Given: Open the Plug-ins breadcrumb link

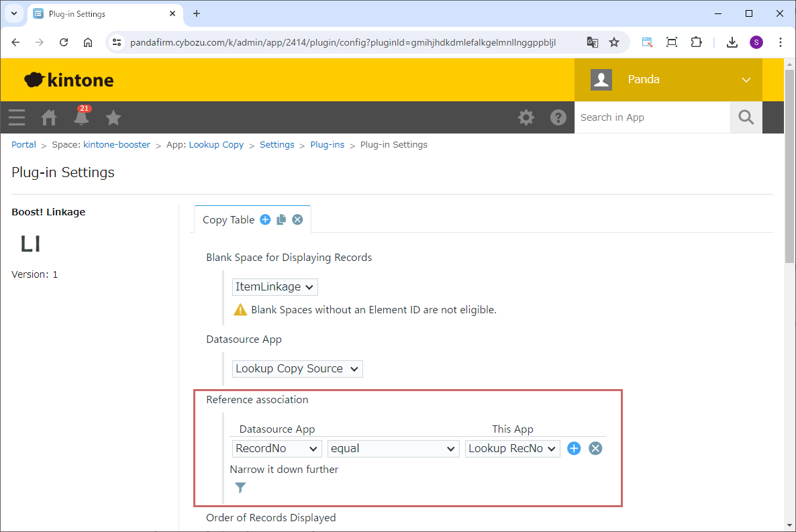Looking at the screenshot, I should 328,144.
